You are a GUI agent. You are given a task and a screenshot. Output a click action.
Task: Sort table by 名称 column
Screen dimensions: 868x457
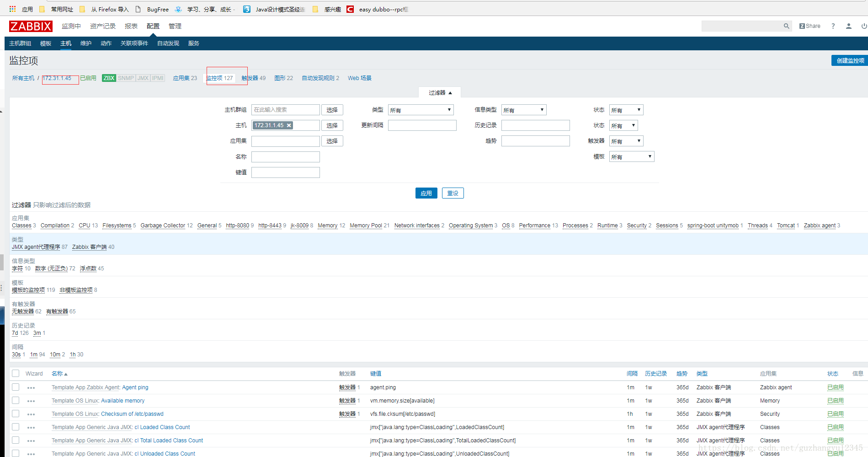tap(59, 374)
